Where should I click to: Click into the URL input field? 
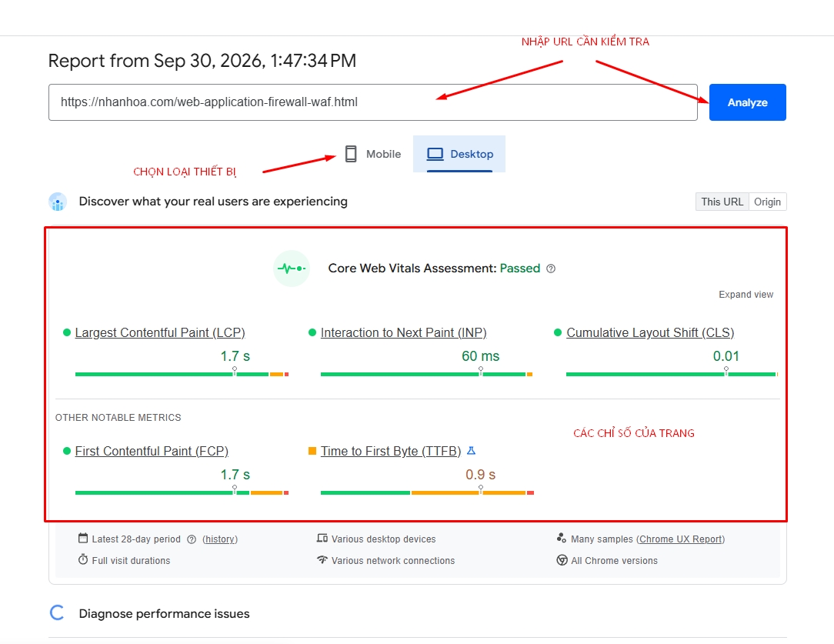point(373,102)
